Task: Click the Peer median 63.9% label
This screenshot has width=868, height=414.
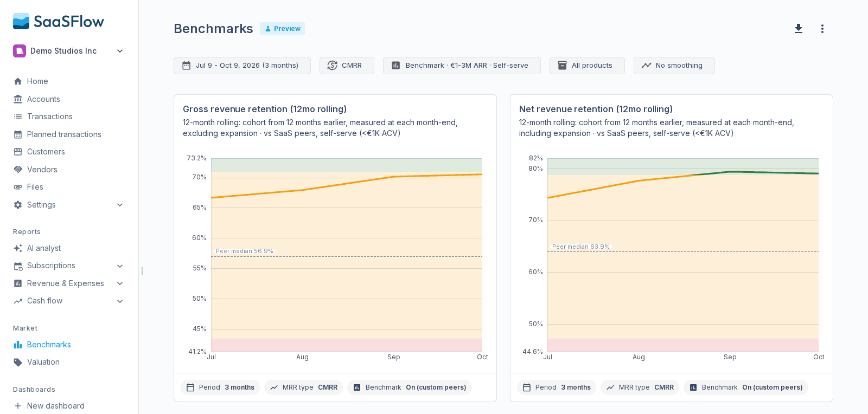Action: (581, 247)
